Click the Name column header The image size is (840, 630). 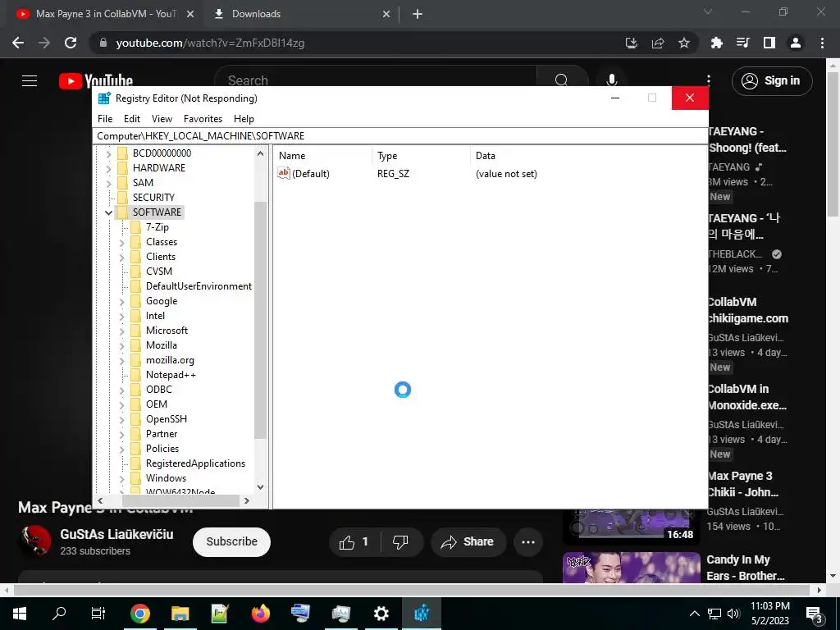323,155
